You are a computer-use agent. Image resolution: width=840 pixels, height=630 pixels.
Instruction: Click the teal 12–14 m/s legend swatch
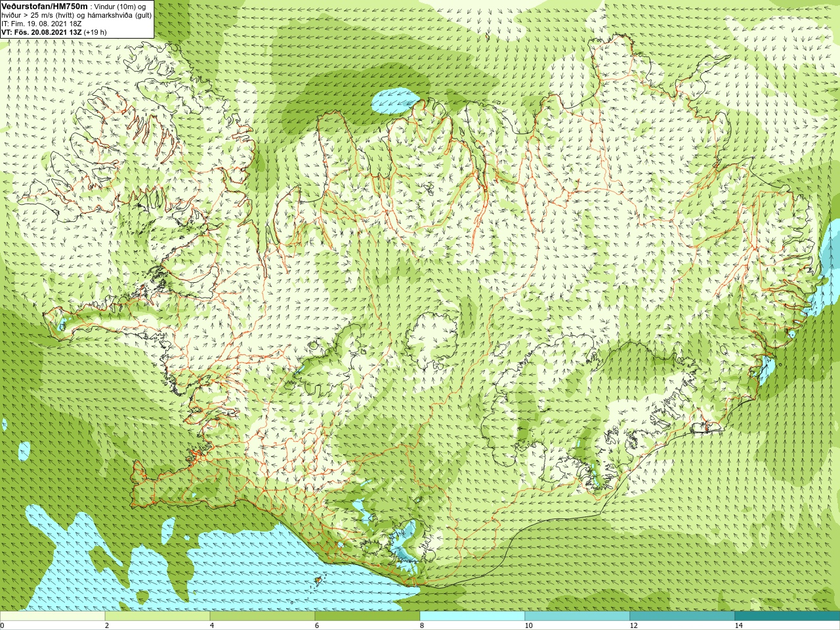coord(682,616)
